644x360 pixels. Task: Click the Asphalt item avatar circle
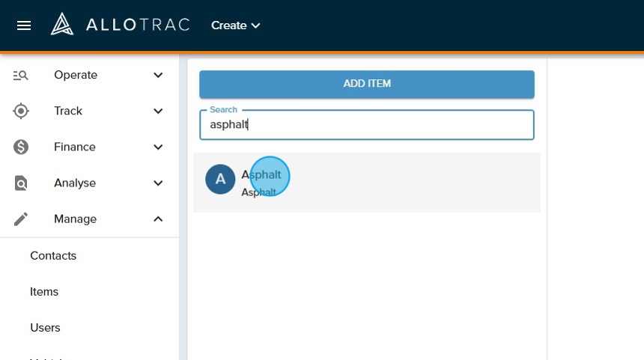pos(220,180)
